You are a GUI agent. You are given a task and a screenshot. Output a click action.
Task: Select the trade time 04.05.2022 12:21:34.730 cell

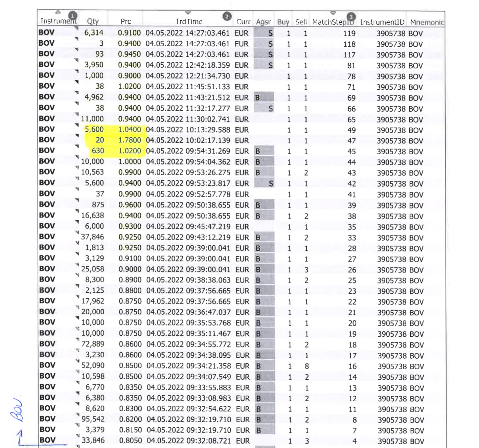188,76
